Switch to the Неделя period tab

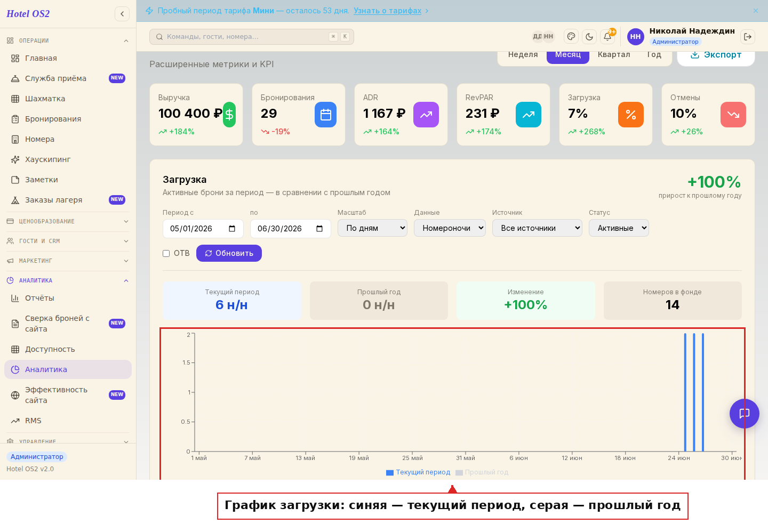click(523, 54)
